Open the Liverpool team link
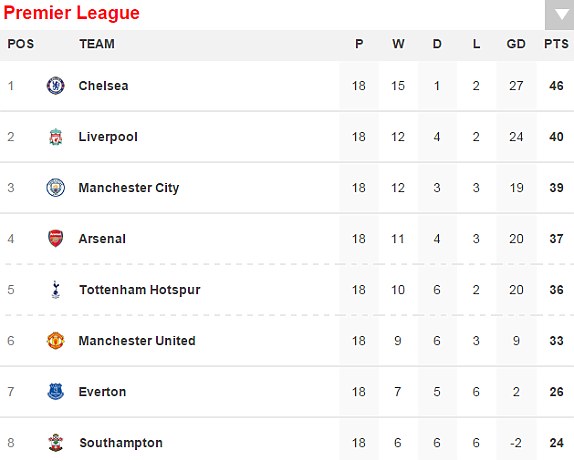 tap(108, 137)
